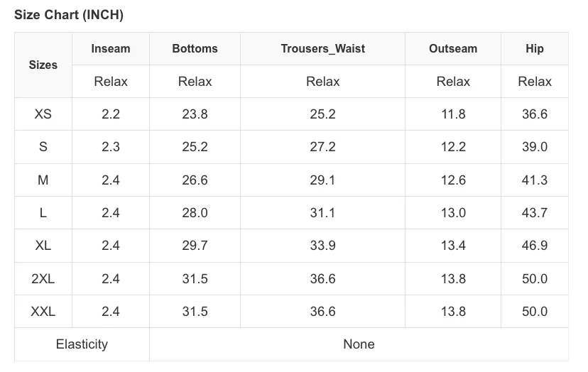Select the Hip column header

pos(535,49)
